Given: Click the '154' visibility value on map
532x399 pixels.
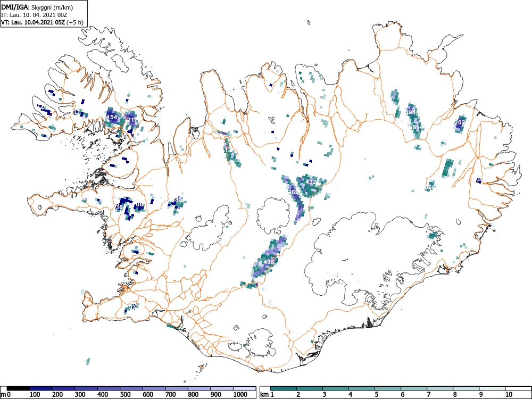Looking at the screenshot, I should point(112,118).
